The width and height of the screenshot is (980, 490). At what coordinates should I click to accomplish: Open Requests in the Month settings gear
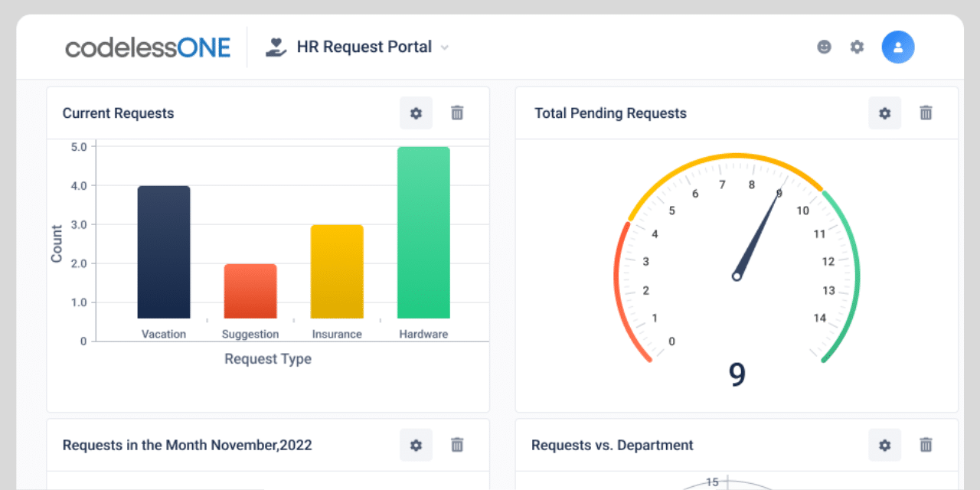[416, 445]
